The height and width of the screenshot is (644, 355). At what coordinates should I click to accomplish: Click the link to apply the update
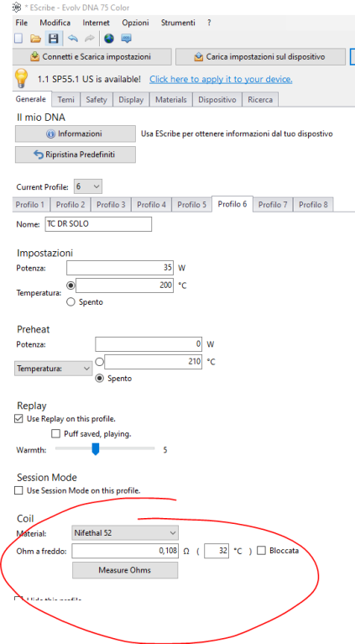(x=221, y=79)
